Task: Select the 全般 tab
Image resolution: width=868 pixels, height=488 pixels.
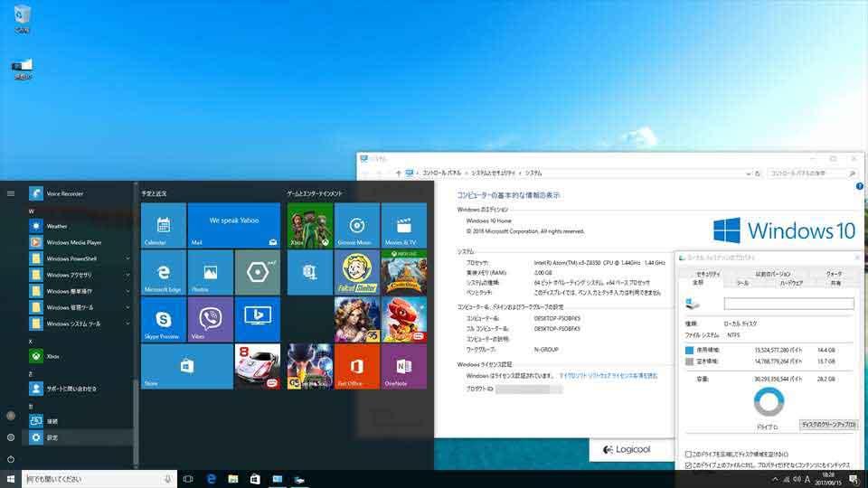Action: click(x=698, y=283)
